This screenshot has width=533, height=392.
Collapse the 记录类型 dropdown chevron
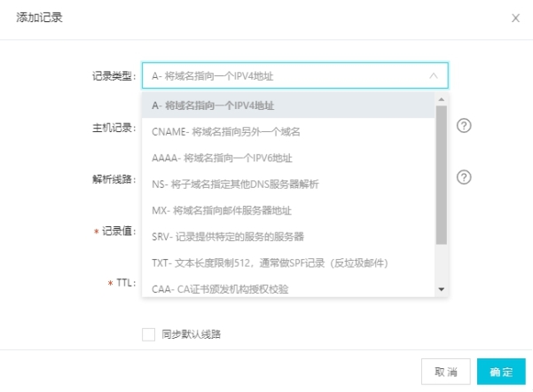(x=434, y=75)
